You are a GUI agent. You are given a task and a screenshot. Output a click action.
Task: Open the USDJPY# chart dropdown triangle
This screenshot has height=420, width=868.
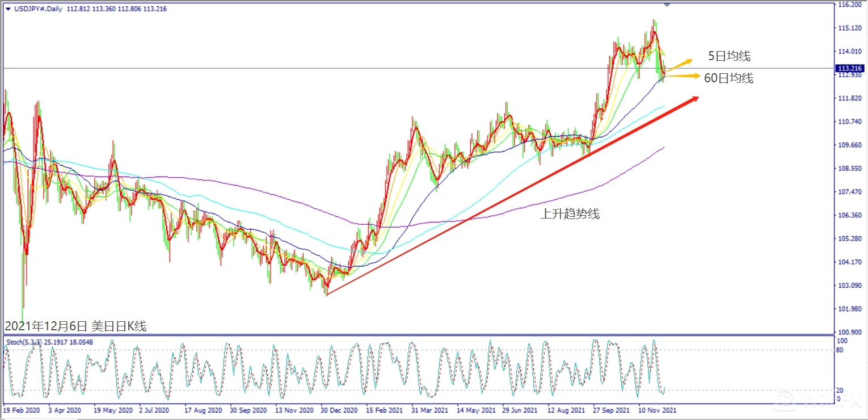(7, 9)
